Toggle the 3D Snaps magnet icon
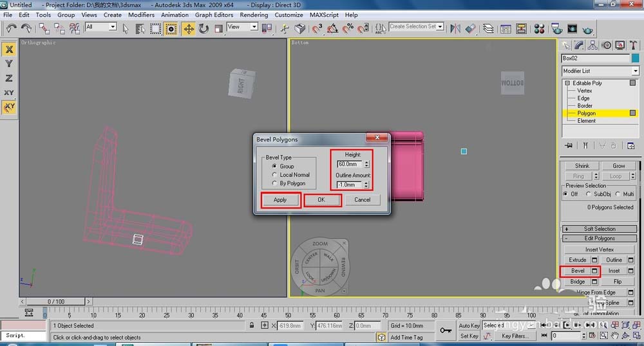The width and height of the screenshot is (644, 346). click(317, 28)
